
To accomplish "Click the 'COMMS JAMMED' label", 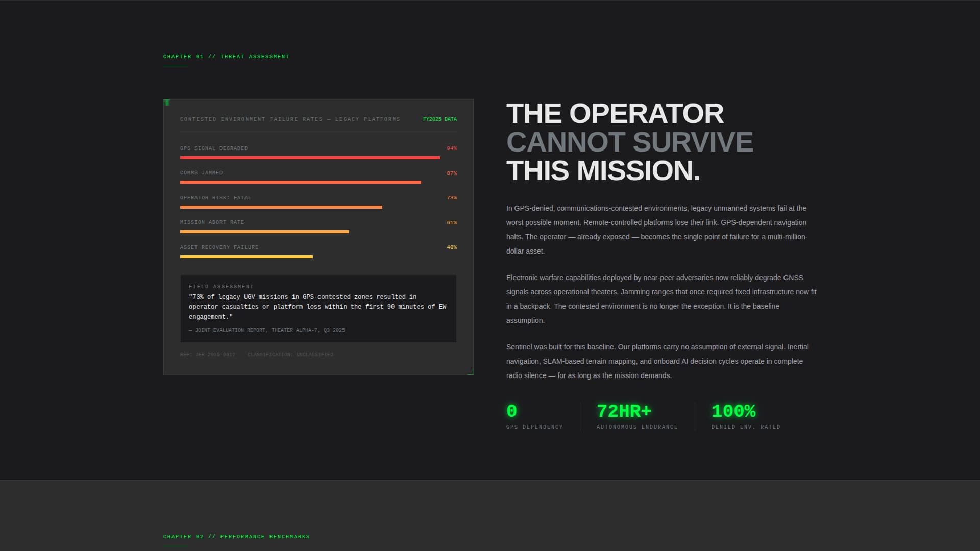I will point(201,173).
